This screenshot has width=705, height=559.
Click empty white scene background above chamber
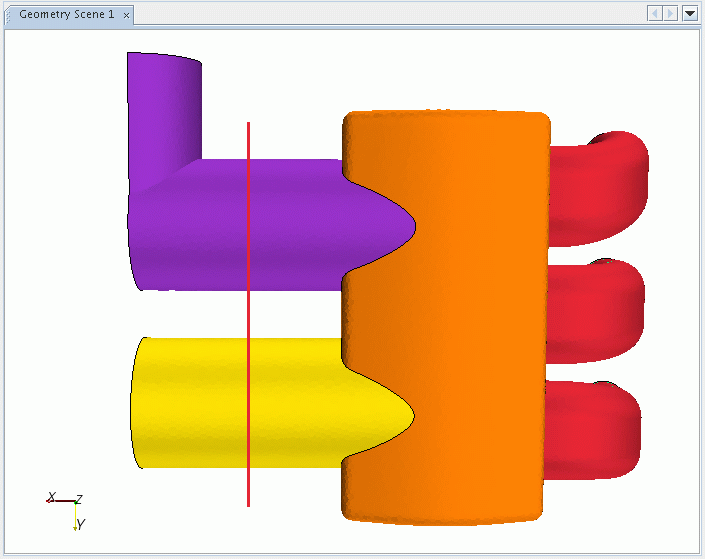pyautogui.click(x=450, y=65)
